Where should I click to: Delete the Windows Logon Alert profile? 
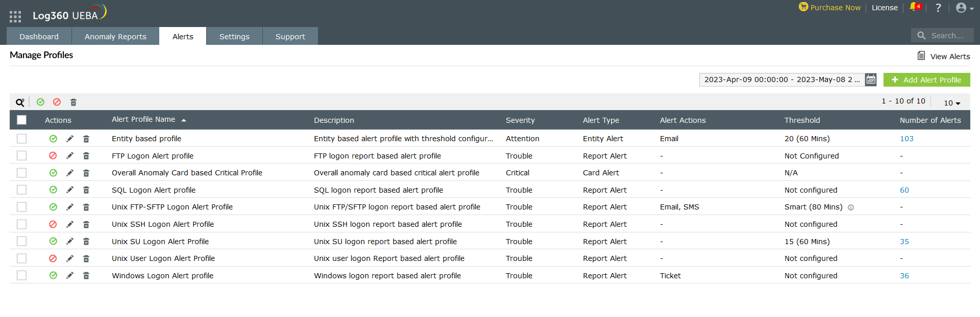(x=86, y=276)
